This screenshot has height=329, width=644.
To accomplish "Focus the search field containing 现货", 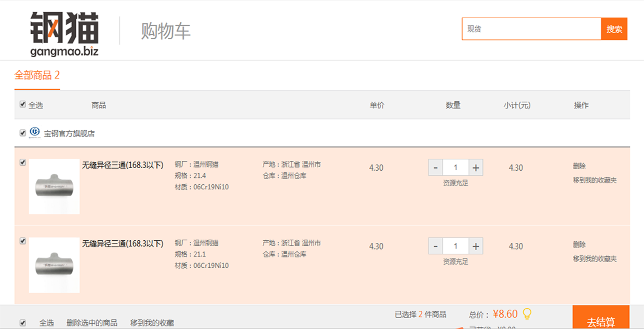I will pyautogui.click(x=531, y=29).
